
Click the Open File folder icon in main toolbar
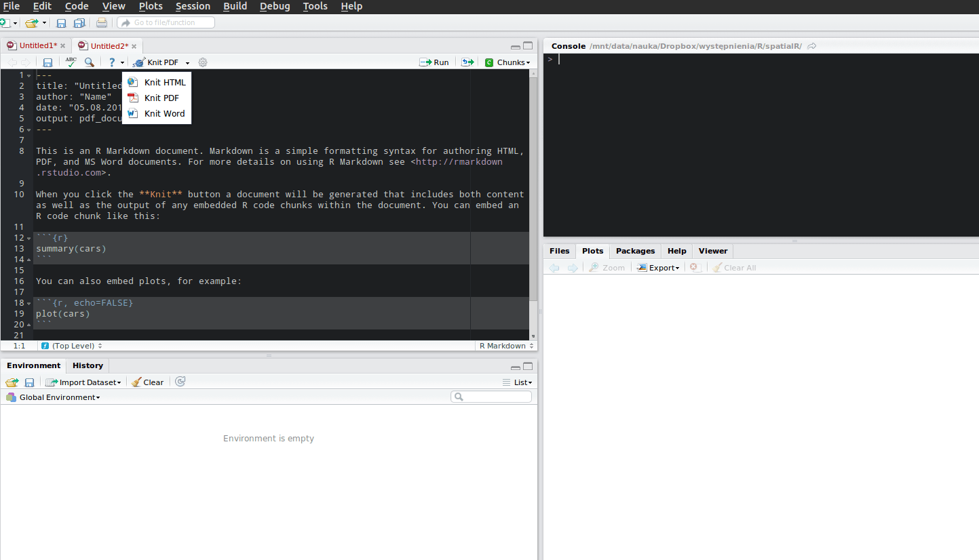coord(31,22)
